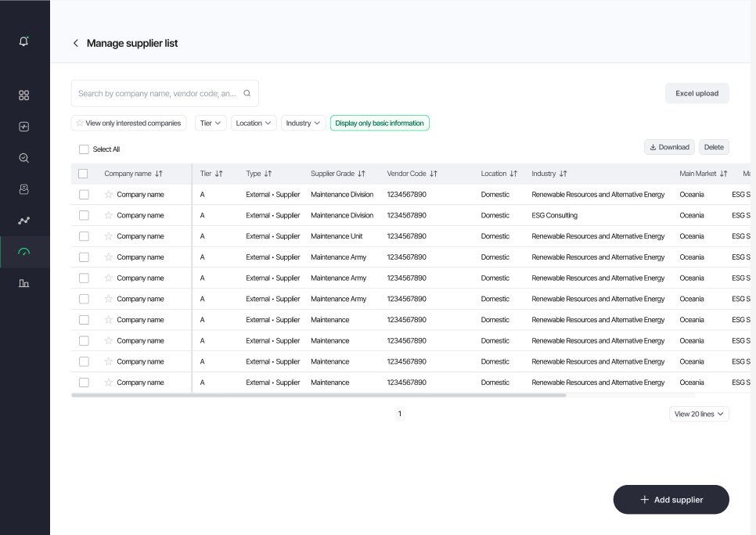The image size is (756, 535).
Task: Open dashboard grid icon in sidebar
Action: pyautogui.click(x=23, y=95)
